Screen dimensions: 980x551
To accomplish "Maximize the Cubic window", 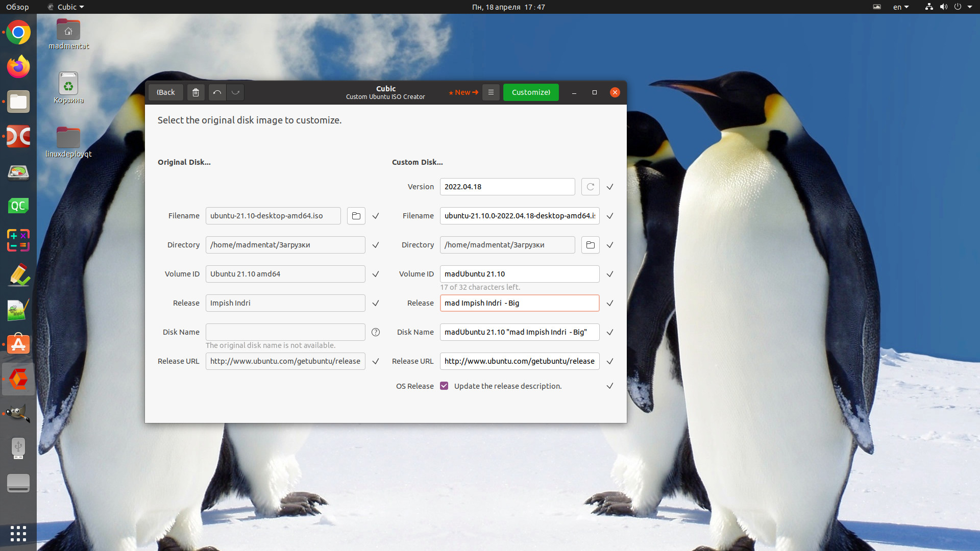I will [x=594, y=92].
